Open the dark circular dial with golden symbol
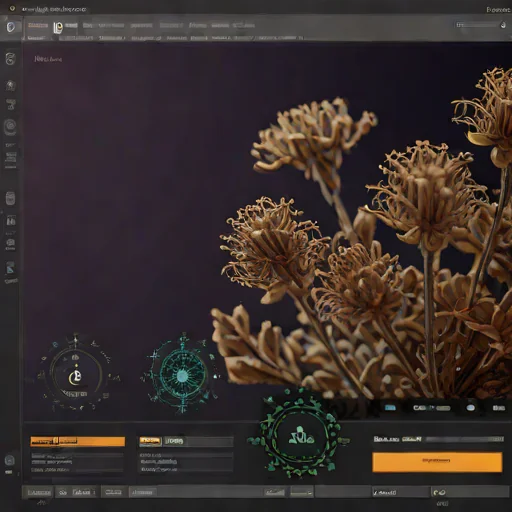Viewport: 512px width, 512px height. tap(76, 374)
